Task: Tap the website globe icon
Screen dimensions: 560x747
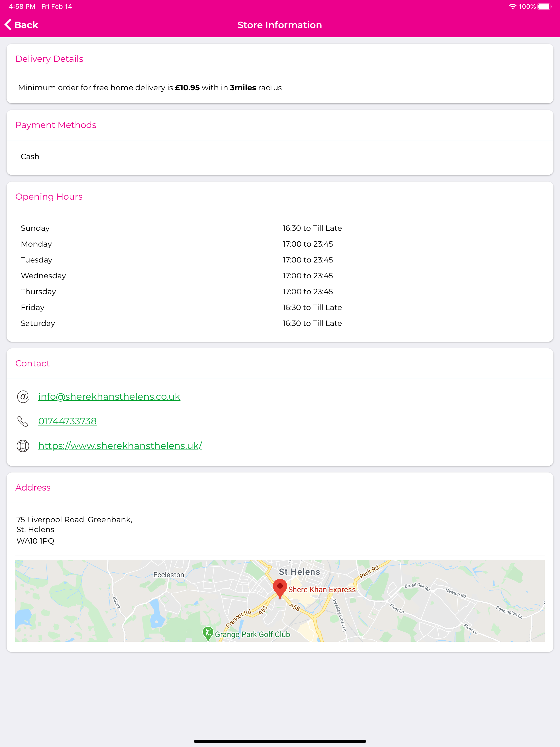Action: (23, 446)
